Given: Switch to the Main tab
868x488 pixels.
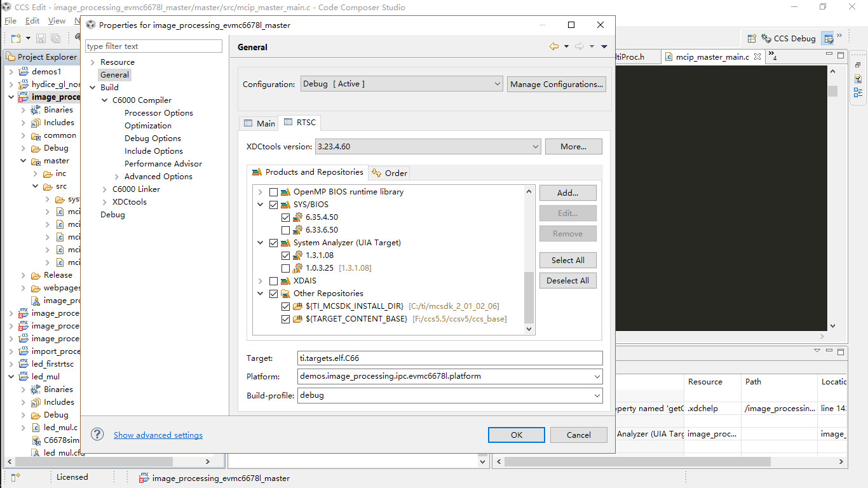Looking at the screenshot, I should point(259,123).
